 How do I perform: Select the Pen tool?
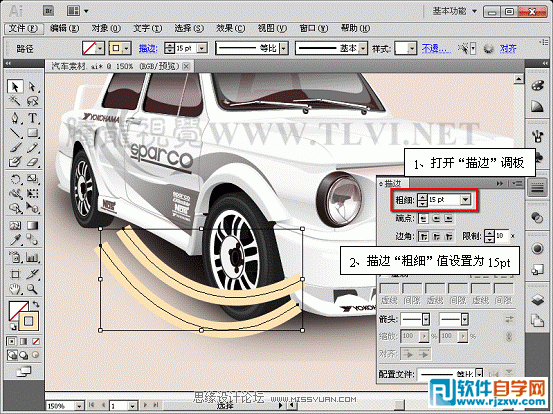click(15, 117)
